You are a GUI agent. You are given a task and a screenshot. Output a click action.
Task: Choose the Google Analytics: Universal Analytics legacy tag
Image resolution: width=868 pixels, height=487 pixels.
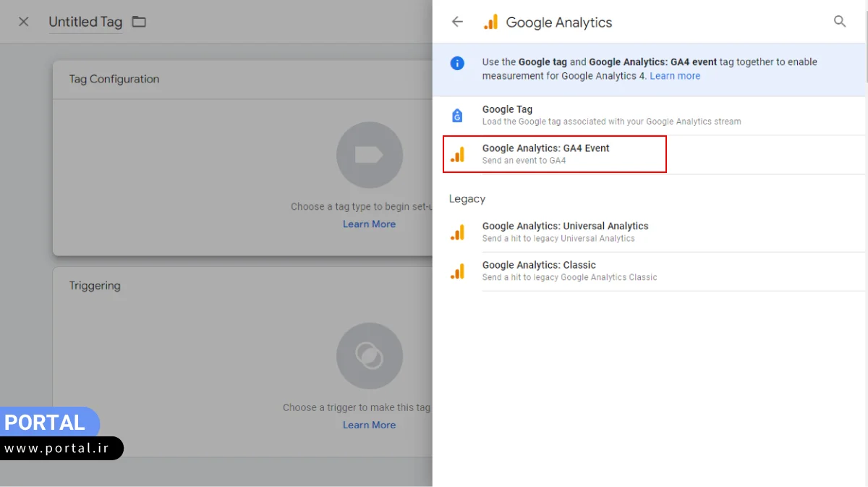tap(564, 230)
